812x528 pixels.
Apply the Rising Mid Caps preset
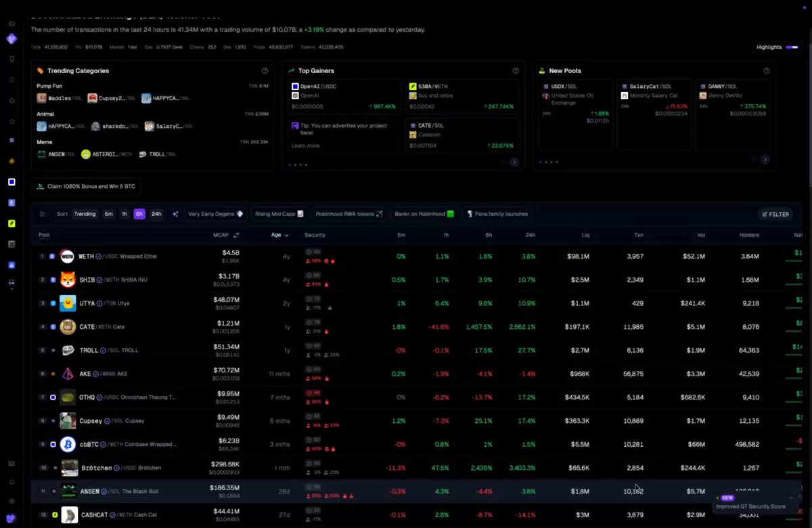tap(279, 214)
